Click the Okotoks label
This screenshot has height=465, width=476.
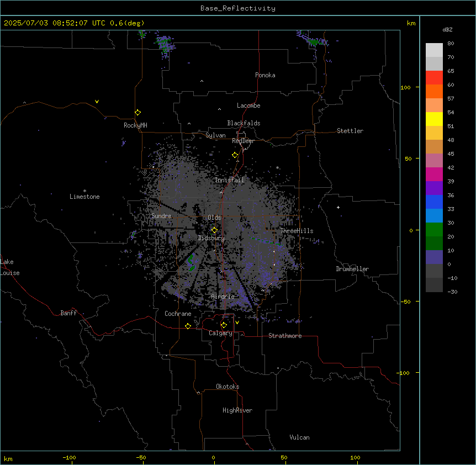click(x=228, y=387)
